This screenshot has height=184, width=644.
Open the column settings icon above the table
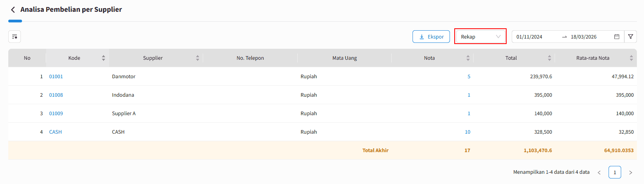[x=15, y=37]
